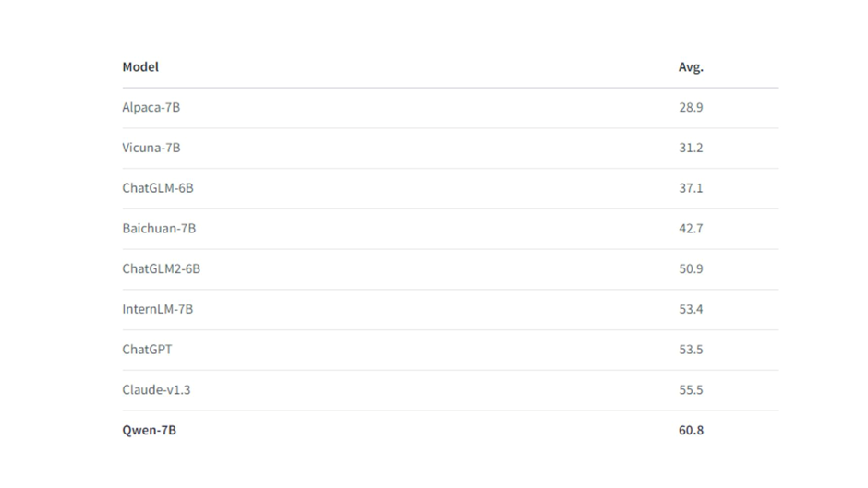Select the bold 60.8 score
The image size is (868, 488).
691,431
